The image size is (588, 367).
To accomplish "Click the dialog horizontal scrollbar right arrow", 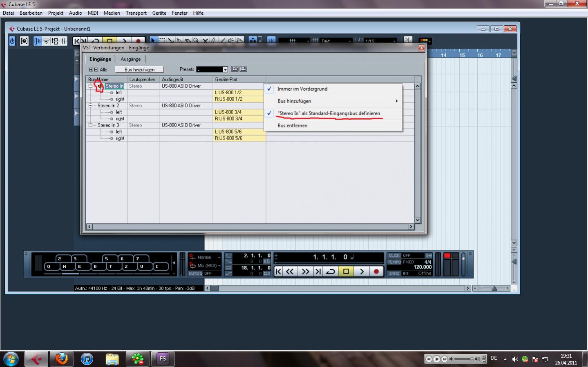I will point(411,227).
